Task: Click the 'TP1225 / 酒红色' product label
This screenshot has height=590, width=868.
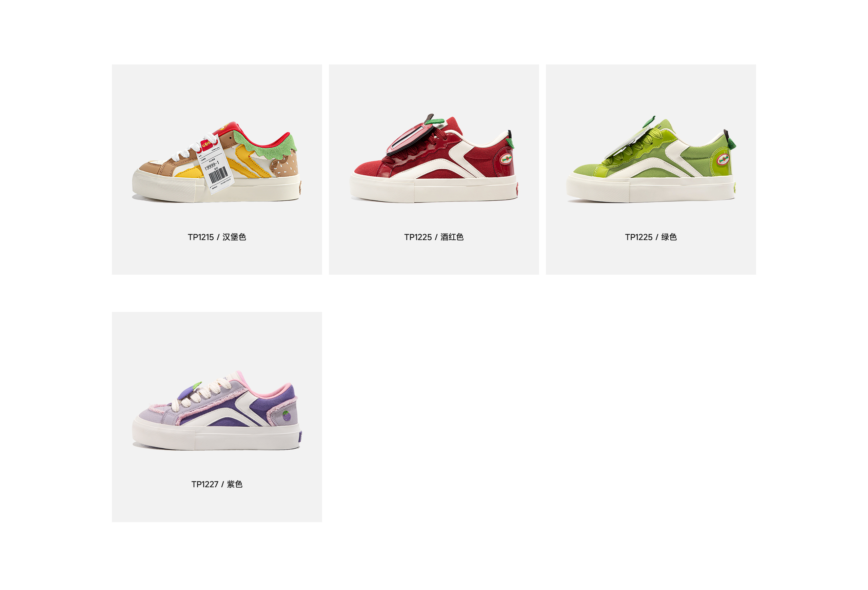Action: 434,237
